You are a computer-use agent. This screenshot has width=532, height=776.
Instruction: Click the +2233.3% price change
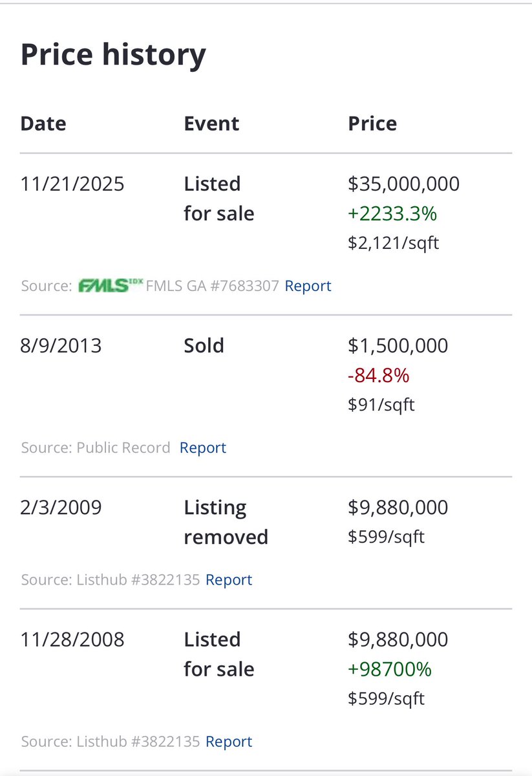[393, 213]
